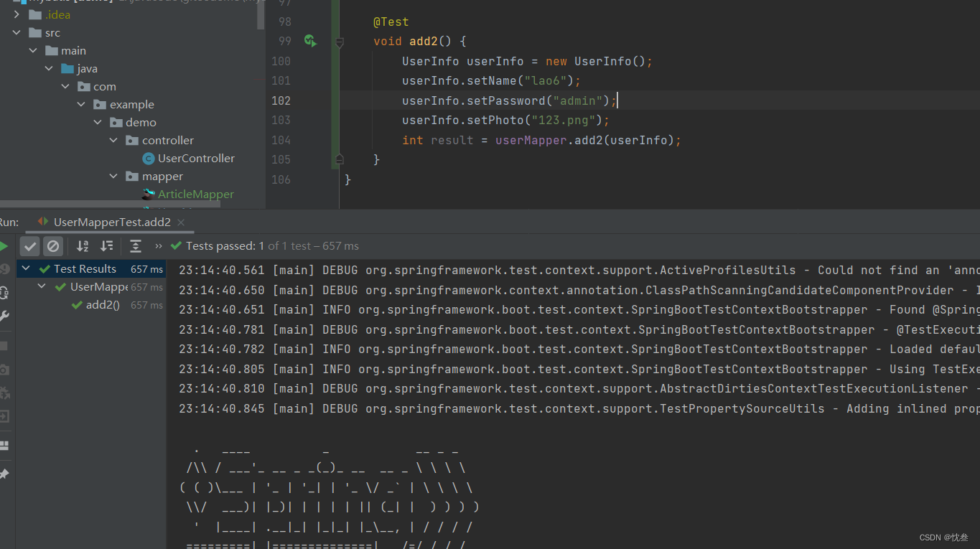Collapse the UserMapperTest node in results

(x=42, y=287)
